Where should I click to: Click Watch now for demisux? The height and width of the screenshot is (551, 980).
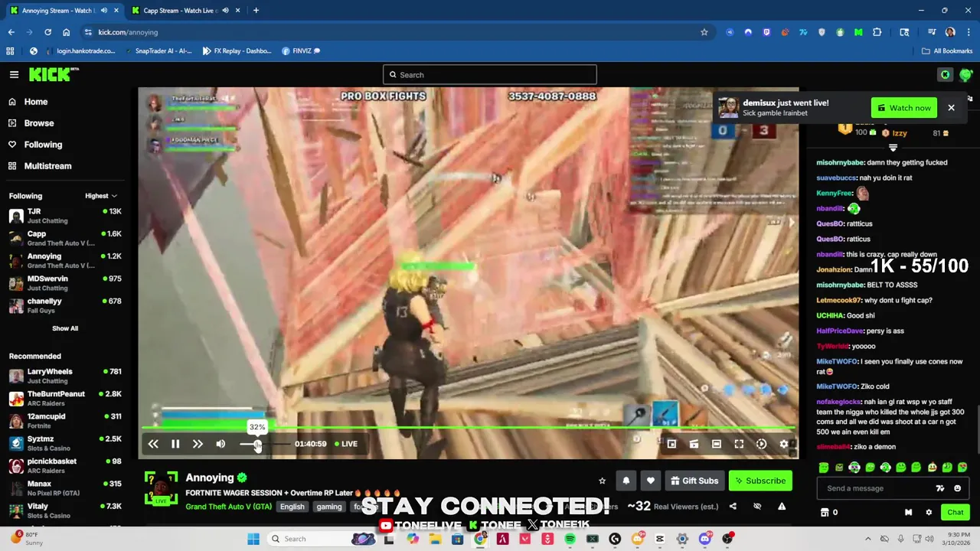pyautogui.click(x=904, y=108)
